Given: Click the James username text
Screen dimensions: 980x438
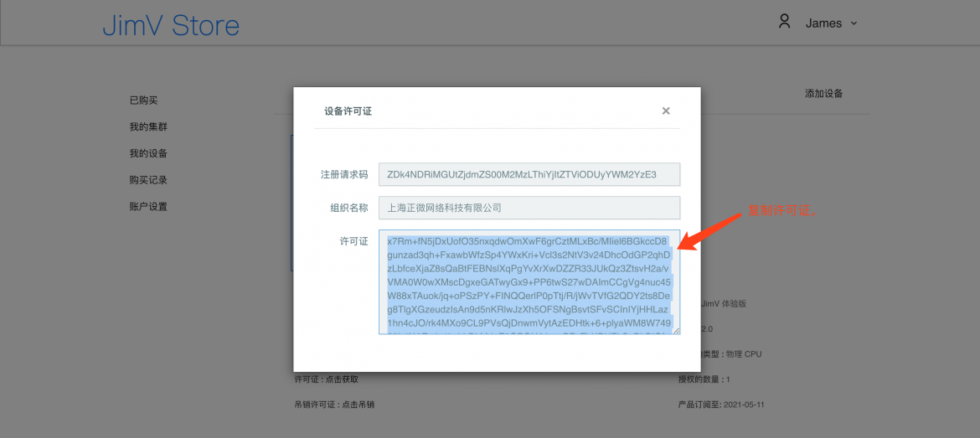Looking at the screenshot, I should pos(823,23).
